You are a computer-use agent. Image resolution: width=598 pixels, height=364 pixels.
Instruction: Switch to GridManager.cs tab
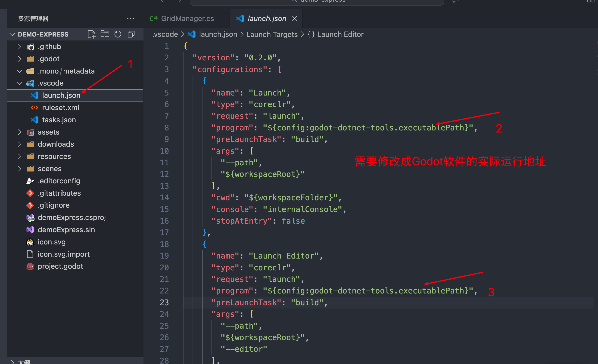(x=187, y=19)
